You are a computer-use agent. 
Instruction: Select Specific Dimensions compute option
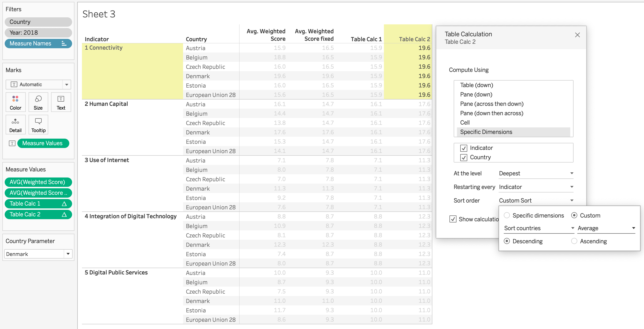pyautogui.click(x=513, y=132)
